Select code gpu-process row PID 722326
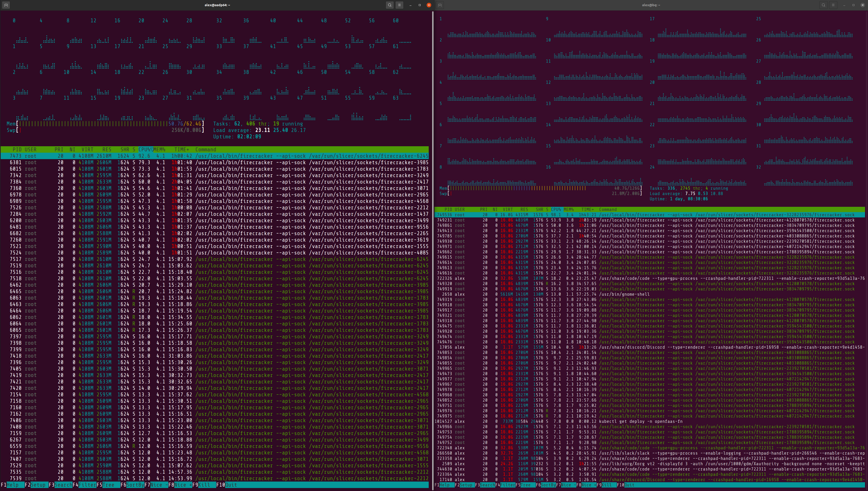 650,278
